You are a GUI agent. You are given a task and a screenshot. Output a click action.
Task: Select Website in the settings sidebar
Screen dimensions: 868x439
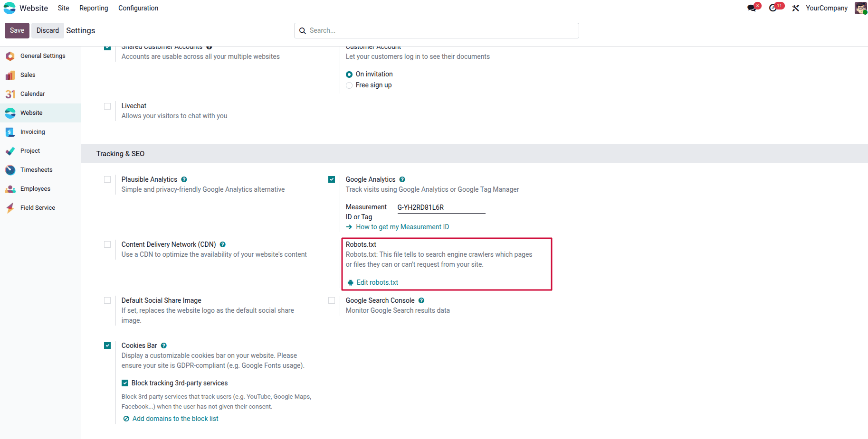point(40,113)
